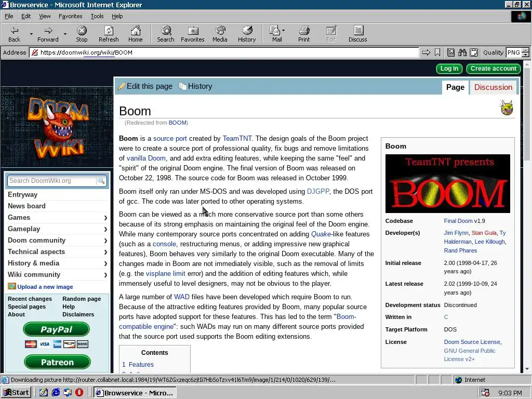Image resolution: width=532 pixels, height=399 pixels.
Task: Follow the TeamTNT link in the article
Action: pos(237,138)
